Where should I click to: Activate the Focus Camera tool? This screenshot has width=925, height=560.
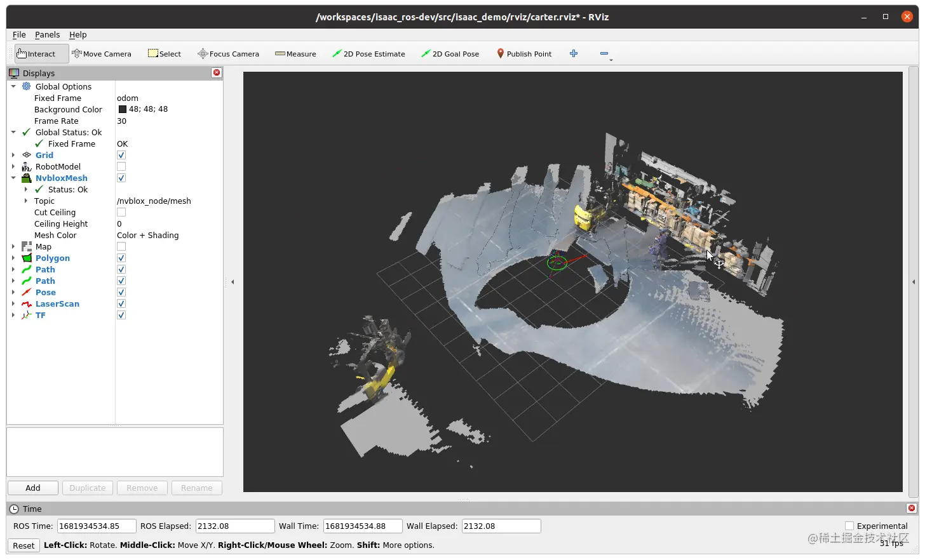(228, 53)
